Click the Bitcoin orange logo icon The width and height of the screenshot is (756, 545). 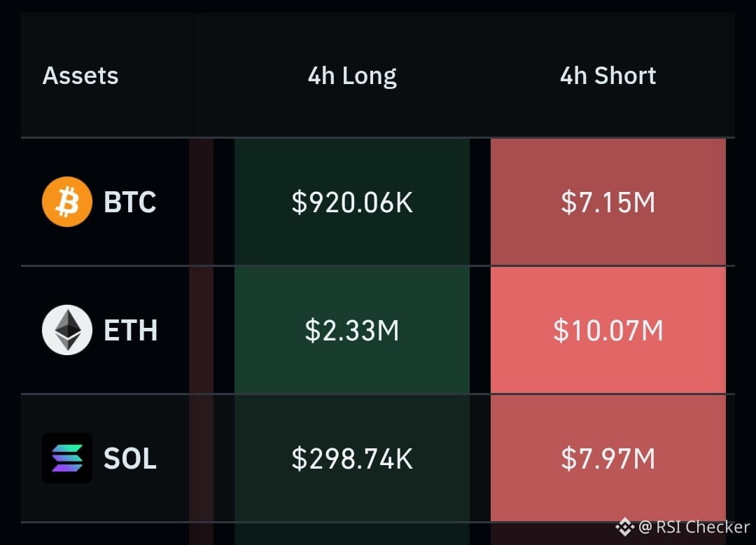coord(67,202)
